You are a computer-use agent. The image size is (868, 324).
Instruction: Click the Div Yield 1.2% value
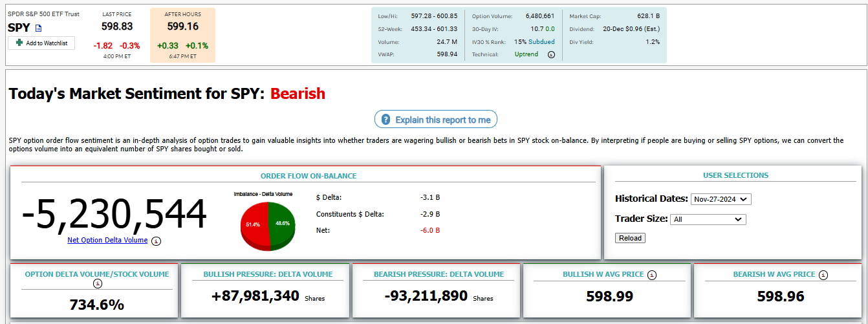coord(653,42)
